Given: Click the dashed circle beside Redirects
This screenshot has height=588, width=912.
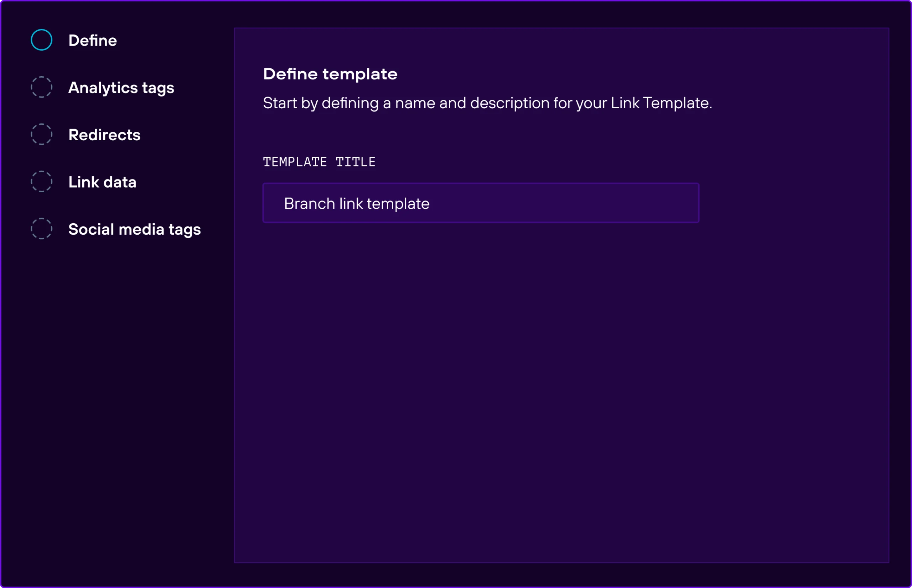Looking at the screenshot, I should (41, 134).
